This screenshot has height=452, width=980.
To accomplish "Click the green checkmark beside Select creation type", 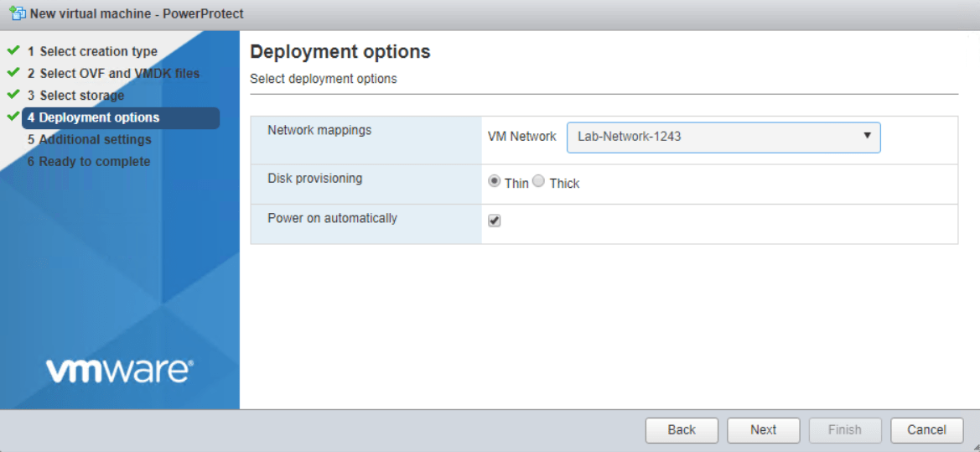I will coord(13,50).
